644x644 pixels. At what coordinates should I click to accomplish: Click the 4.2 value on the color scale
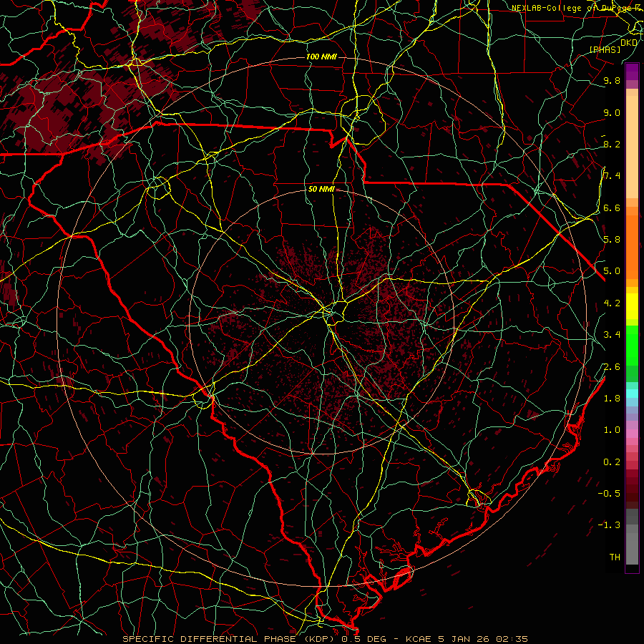click(x=612, y=303)
